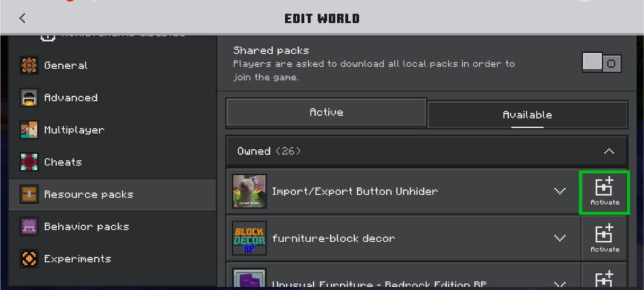
Task: Open the Experiments section
Action: (112, 259)
